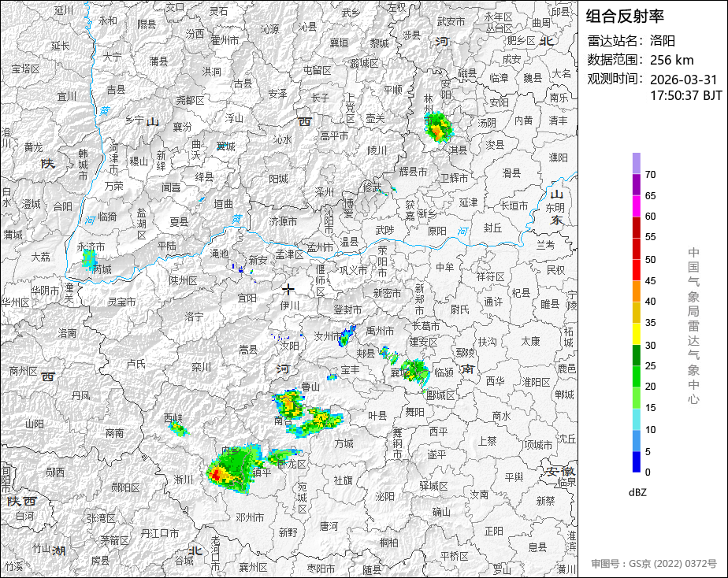The height and width of the screenshot is (578, 728).
Task: Select the light purple swatch above 70
Action: point(636,163)
